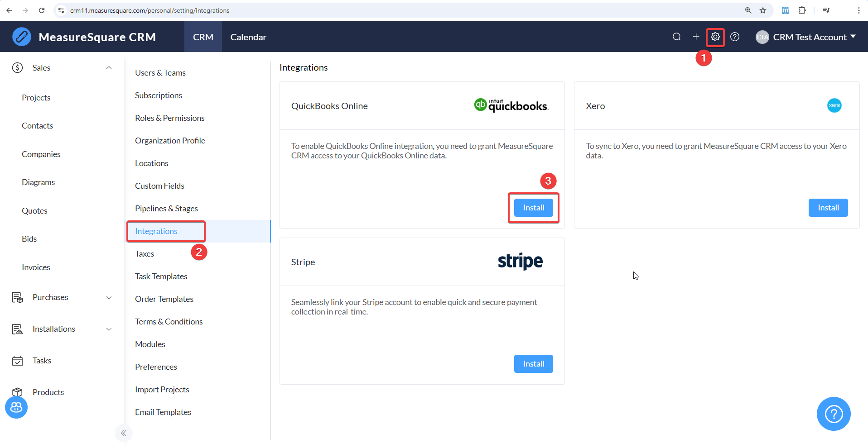Open Roles & Permissions settings
868x448 pixels.
click(x=170, y=118)
